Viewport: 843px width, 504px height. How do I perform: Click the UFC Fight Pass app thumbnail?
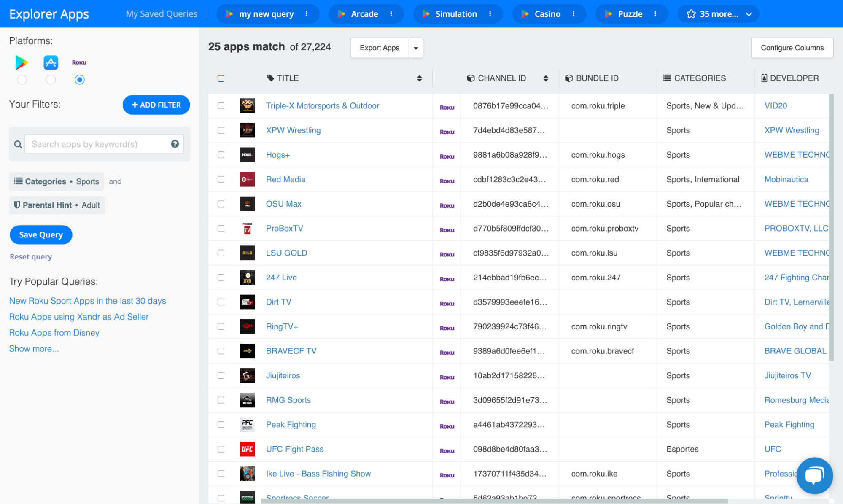(x=247, y=449)
